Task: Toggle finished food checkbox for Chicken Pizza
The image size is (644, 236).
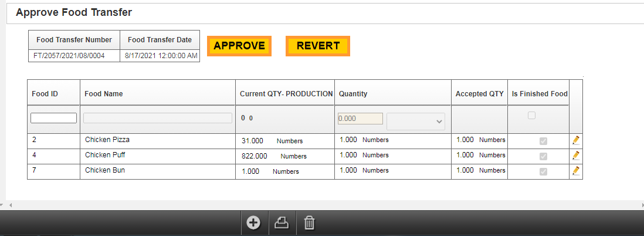Action: coord(543,141)
